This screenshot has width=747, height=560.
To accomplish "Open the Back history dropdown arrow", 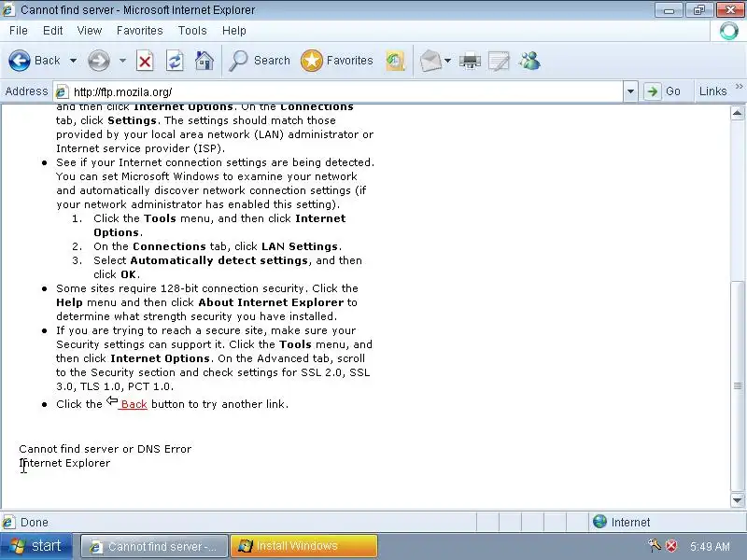I will tap(73, 61).
